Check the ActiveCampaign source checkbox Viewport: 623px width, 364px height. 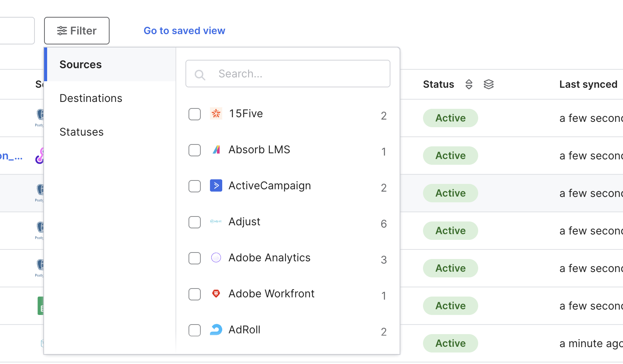[195, 186]
